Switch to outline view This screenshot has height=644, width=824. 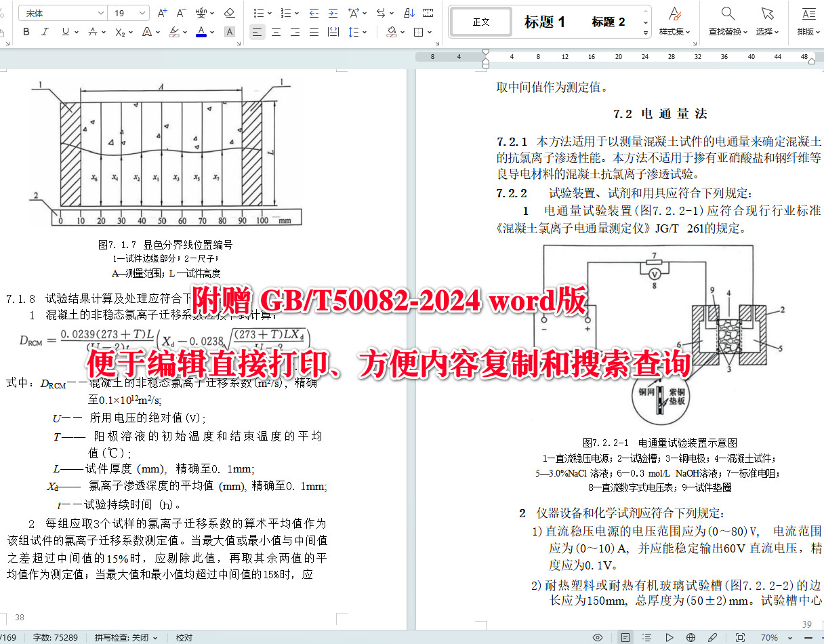click(646, 637)
